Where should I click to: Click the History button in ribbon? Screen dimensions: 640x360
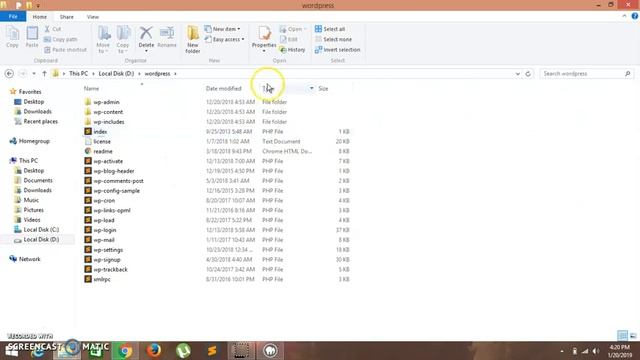coord(293,50)
